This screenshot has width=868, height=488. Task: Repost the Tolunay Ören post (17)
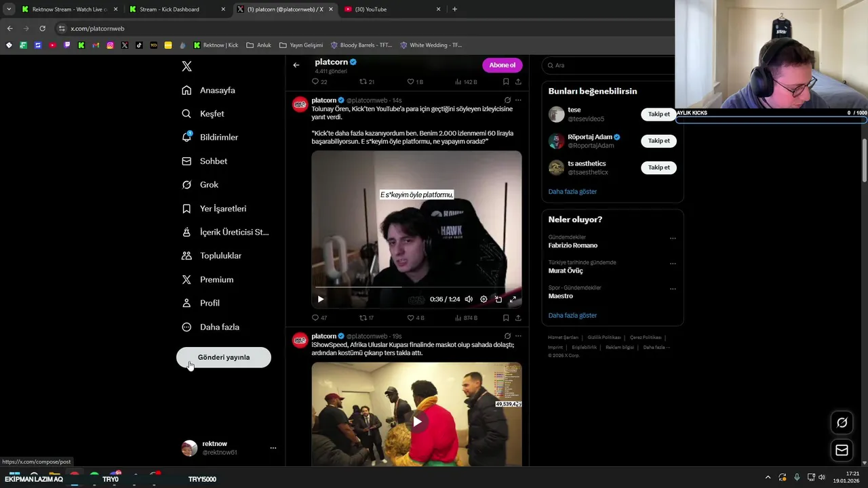click(367, 317)
